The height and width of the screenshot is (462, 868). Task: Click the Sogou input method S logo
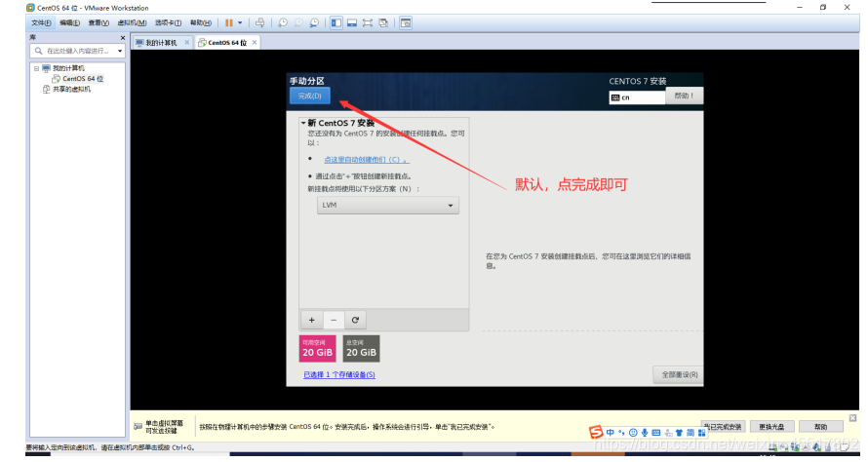click(x=596, y=432)
